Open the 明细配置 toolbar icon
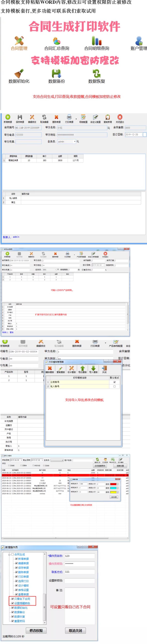Screen dimensions: 147x644 pyautogui.click(x=83, y=119)
